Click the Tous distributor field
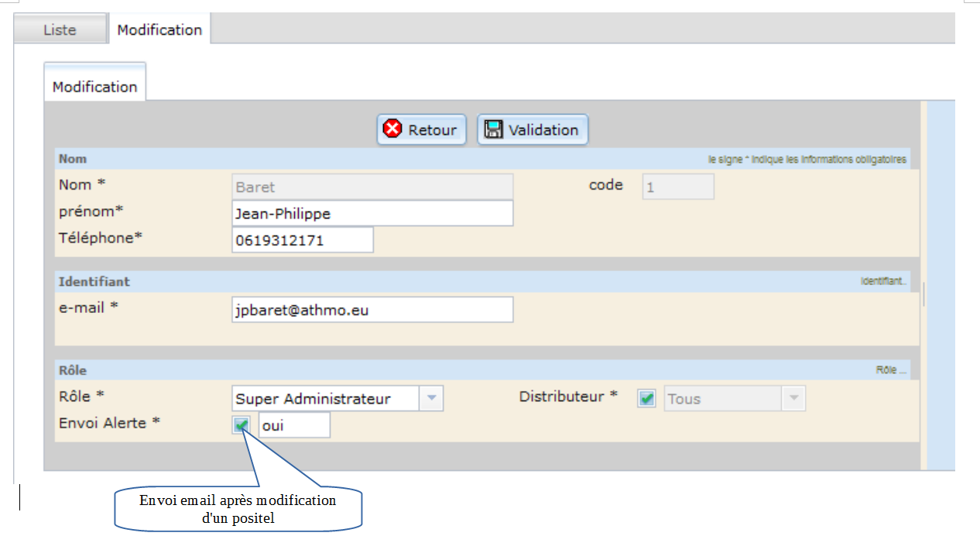This screenshot has width=980, height=543. [x=721, y=399]
